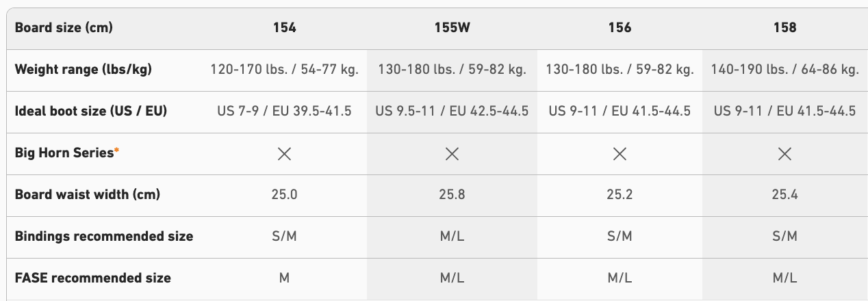Click the Bindings recommended size row label
The width and height of the screenshot is (868, 301).
(104, 237)
